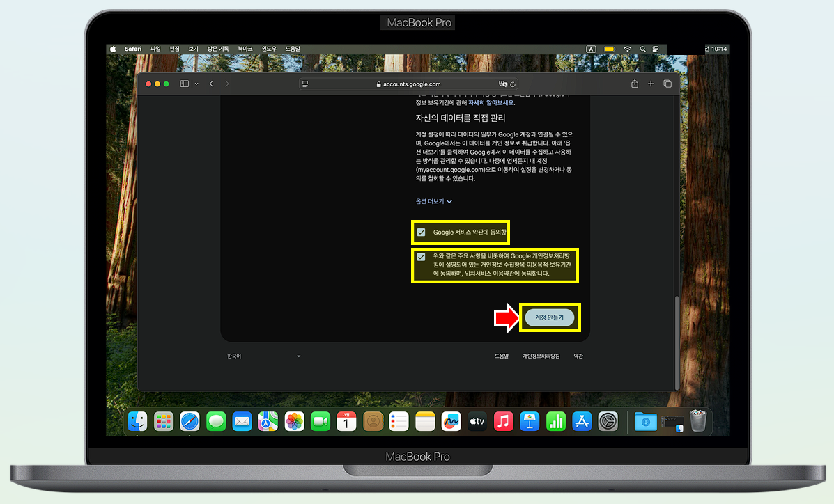Click the Wi-Fi status icon

tap(628, 49)
